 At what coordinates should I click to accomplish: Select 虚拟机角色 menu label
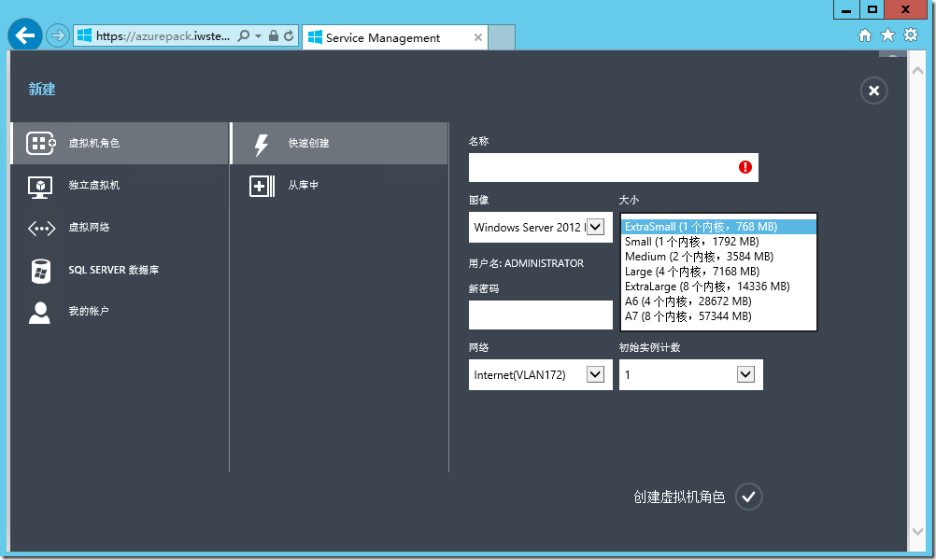93,143
